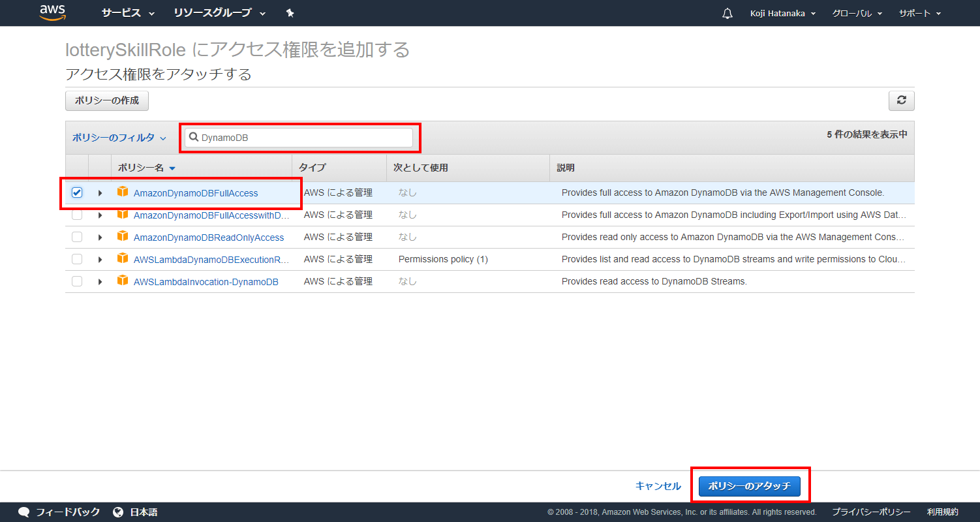Click the refresh policies button

pyautogui.click(x=901, y=100)
